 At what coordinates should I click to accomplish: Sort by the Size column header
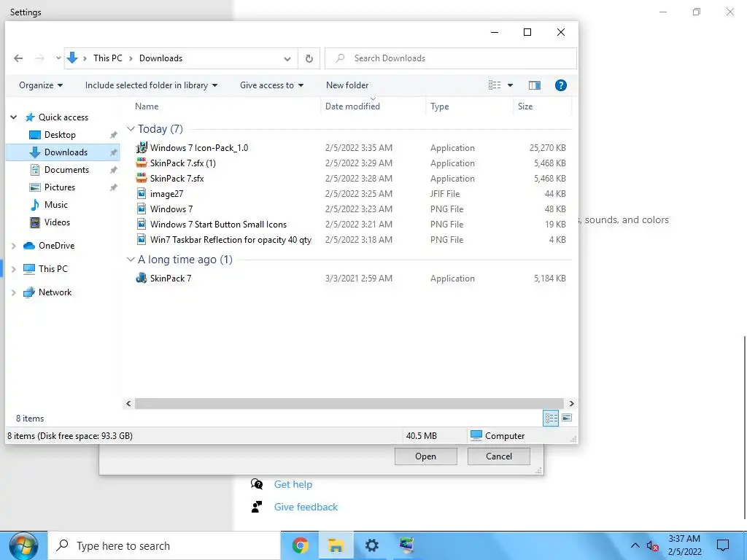(525, 106)
